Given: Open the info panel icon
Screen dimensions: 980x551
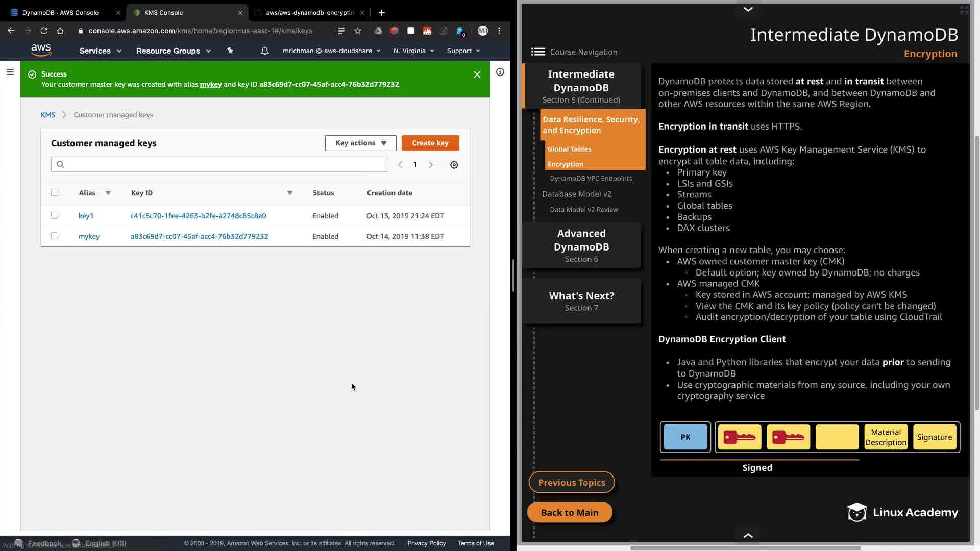Looking at the screenshot, I should tap(500, 72).
